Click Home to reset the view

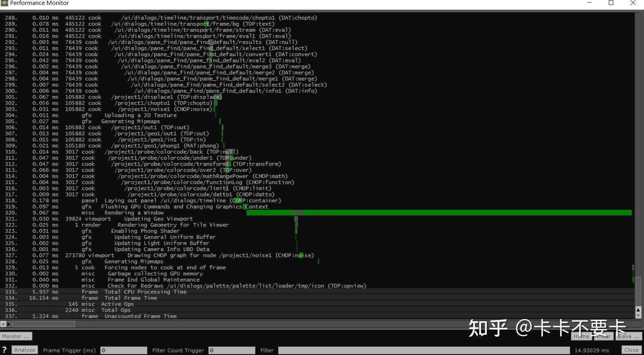point(581,336)
